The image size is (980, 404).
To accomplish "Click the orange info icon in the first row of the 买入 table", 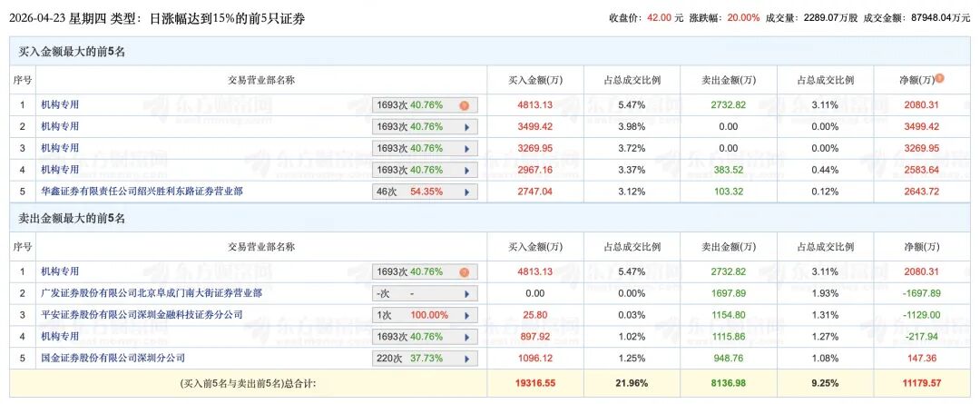I will (x=465, y=105).
